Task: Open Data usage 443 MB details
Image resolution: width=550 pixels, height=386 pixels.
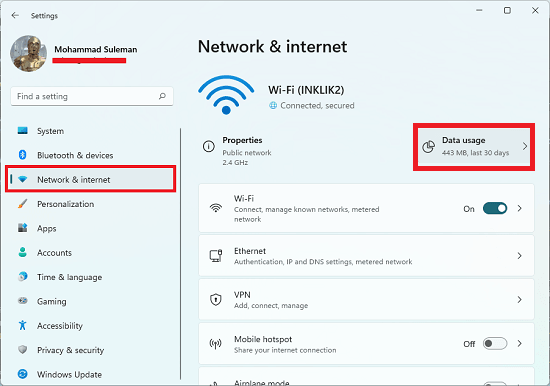Action: point(474,147)
